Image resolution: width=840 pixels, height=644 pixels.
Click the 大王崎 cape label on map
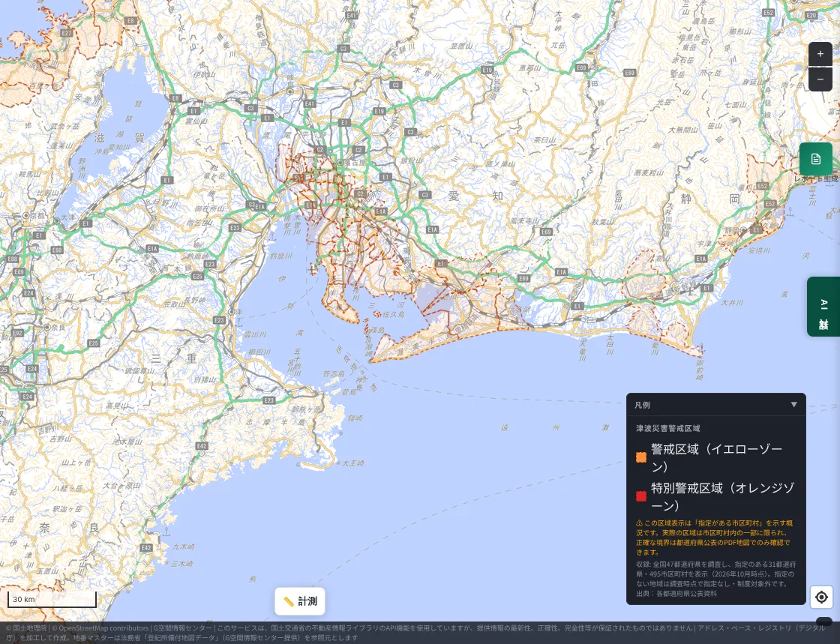(x=353, y=463)
